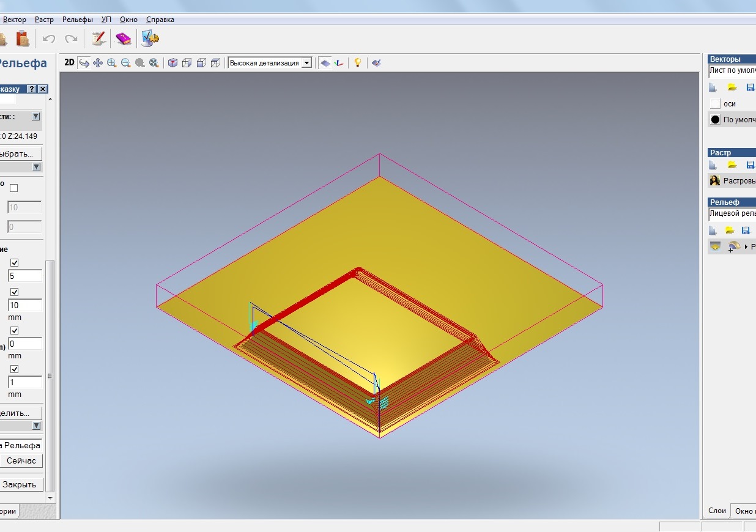Collapse the section arrow beside Z:24.149 header
756x532 pixels.
[36, 116]
